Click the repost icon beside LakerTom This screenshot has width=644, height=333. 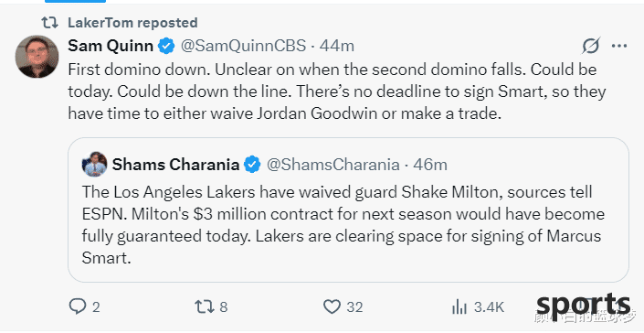pyautogui.click(x=50, y=23)
